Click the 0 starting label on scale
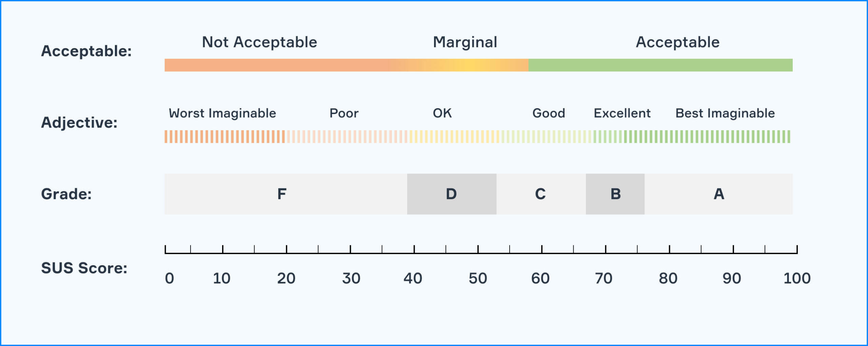 coord(169,278)
